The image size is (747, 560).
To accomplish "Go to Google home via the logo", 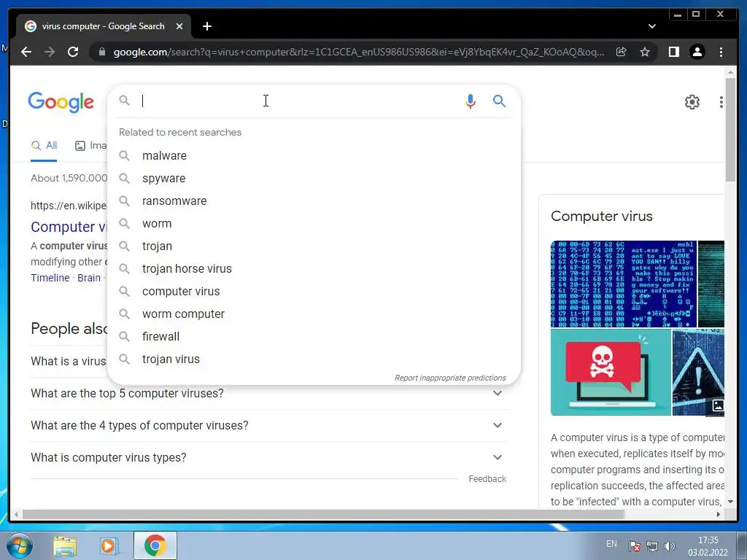I will 61,102.
